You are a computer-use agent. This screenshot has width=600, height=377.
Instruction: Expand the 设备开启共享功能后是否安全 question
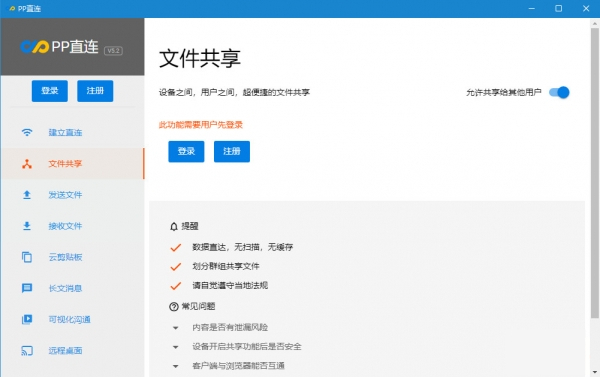click(x=176, y=347)
